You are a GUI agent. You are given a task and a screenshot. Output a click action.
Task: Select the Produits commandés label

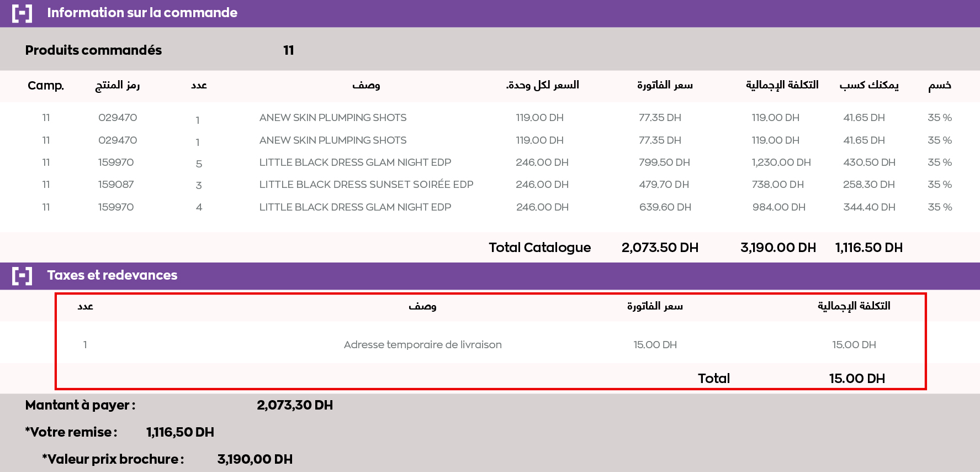click(x=93, y=50)
